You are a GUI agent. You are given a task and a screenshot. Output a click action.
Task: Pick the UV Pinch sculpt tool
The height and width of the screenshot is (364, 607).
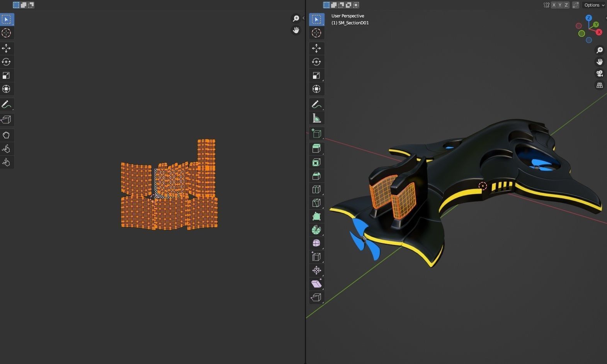coord(7,162)
